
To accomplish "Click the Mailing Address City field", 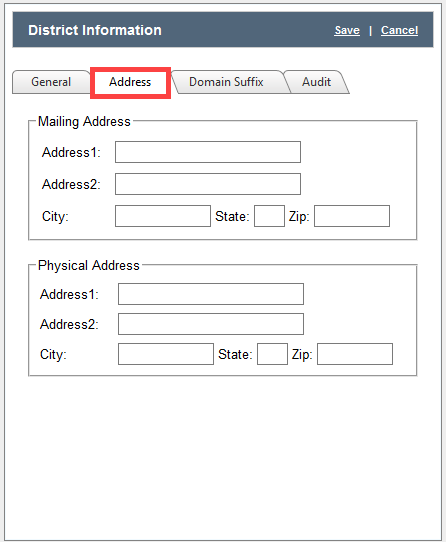I will [163, 216].
